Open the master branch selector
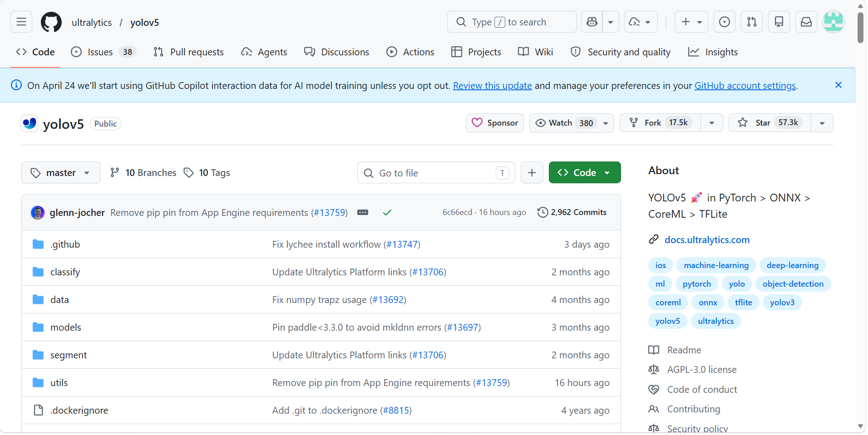Viewport: 868px width, 435px height. point(61,173)
